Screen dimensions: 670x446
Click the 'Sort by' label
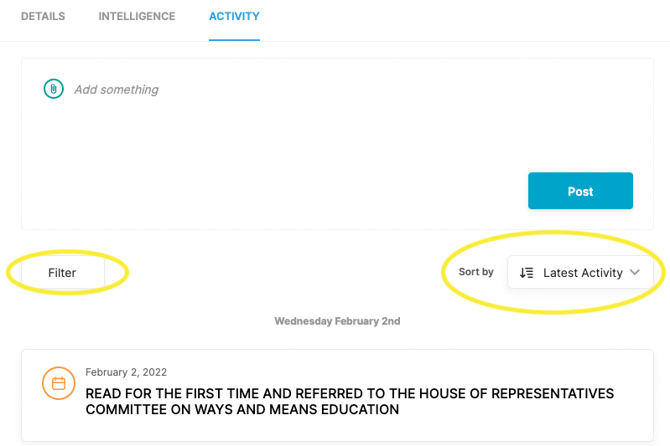tap(476, 272)
